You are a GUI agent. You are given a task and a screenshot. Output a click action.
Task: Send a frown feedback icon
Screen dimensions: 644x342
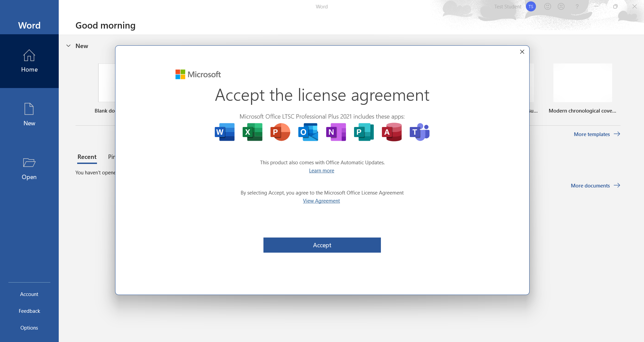click(561, 6)
